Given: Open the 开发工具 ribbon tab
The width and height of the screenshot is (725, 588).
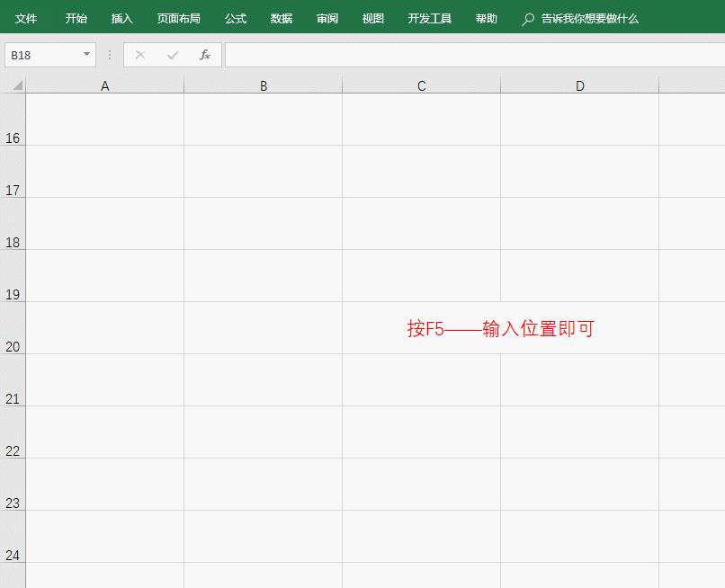Looking at the screenshot, I should [x=429, y=17].
